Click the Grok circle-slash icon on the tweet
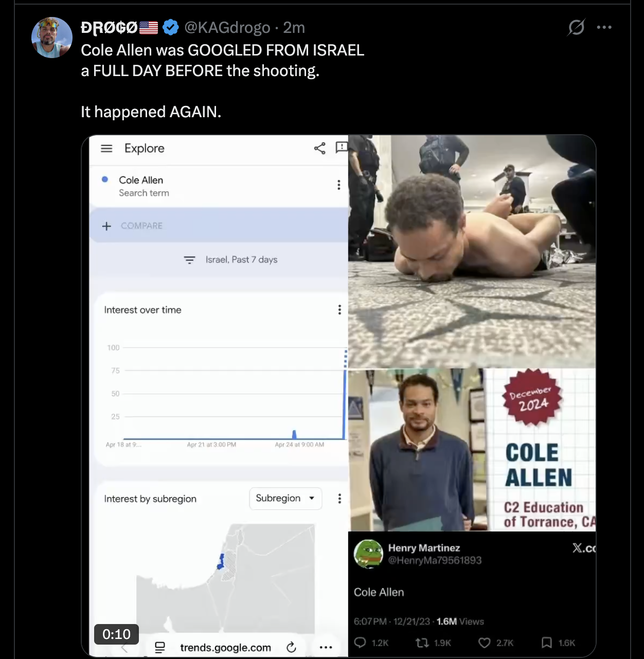 (576, 27)
